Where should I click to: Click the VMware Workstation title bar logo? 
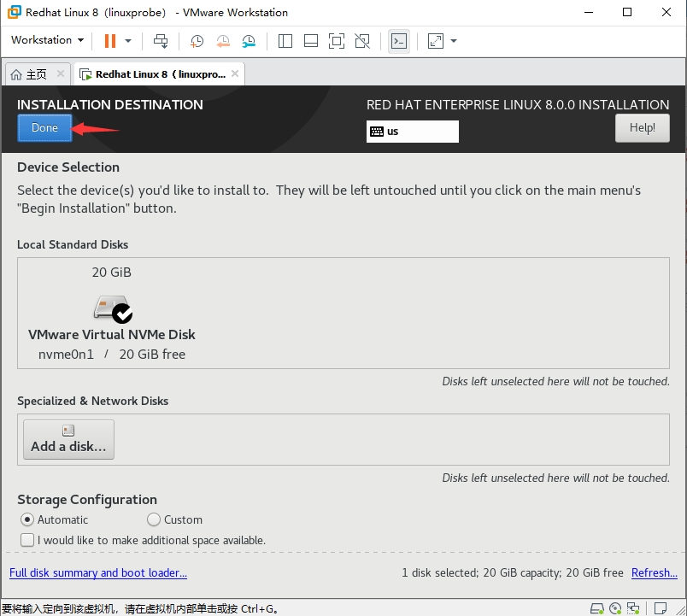coord(14,12)
